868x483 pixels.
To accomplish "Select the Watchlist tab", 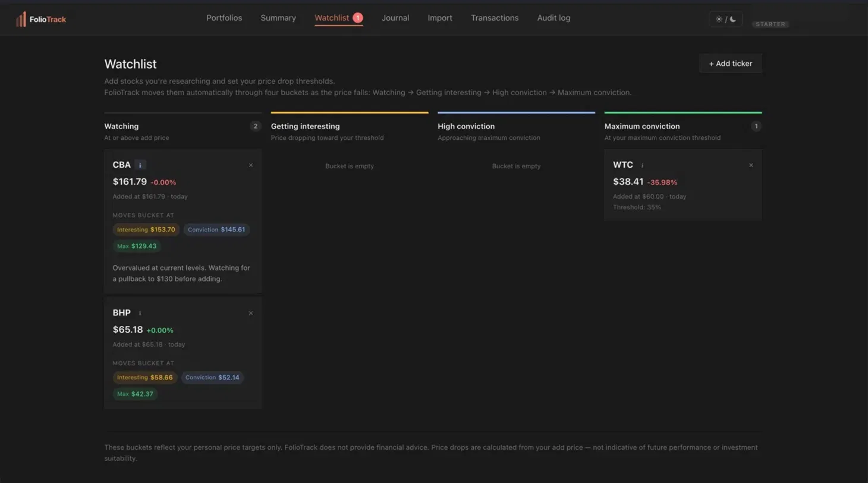I will pos(332,18).
